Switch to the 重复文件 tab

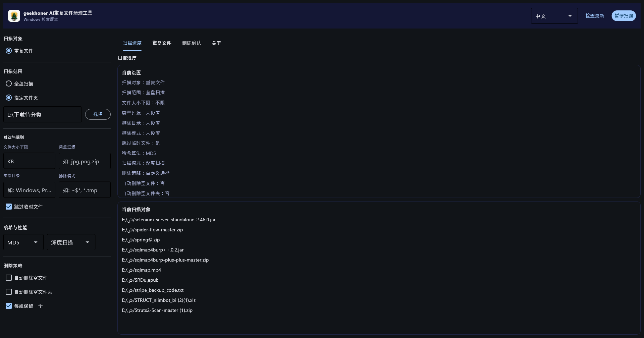[162, 43]
